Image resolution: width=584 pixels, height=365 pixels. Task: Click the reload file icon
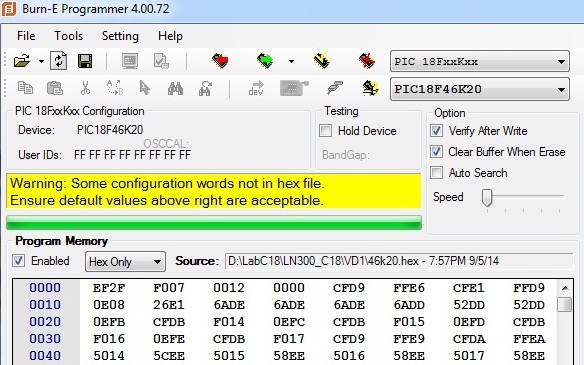59,61
